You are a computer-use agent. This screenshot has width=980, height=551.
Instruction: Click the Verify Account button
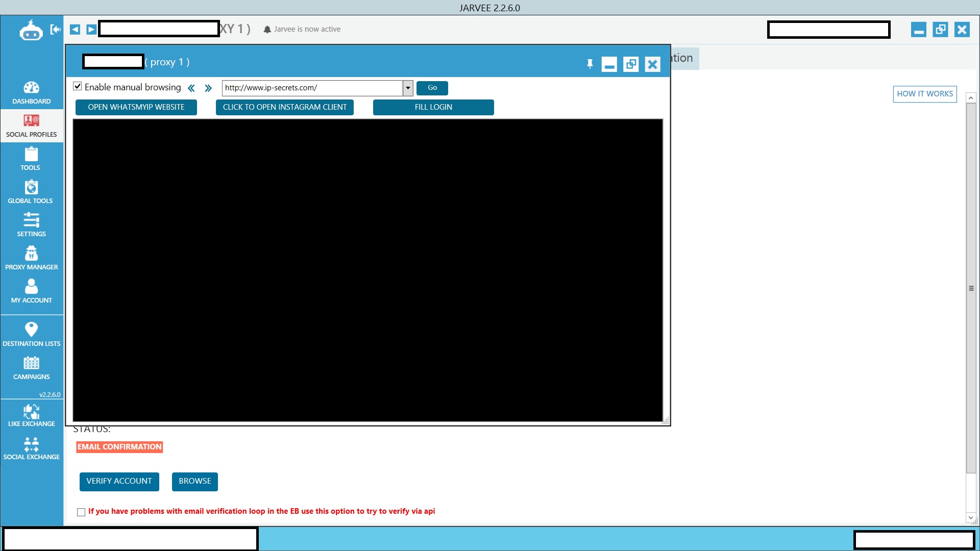[119, 482]
